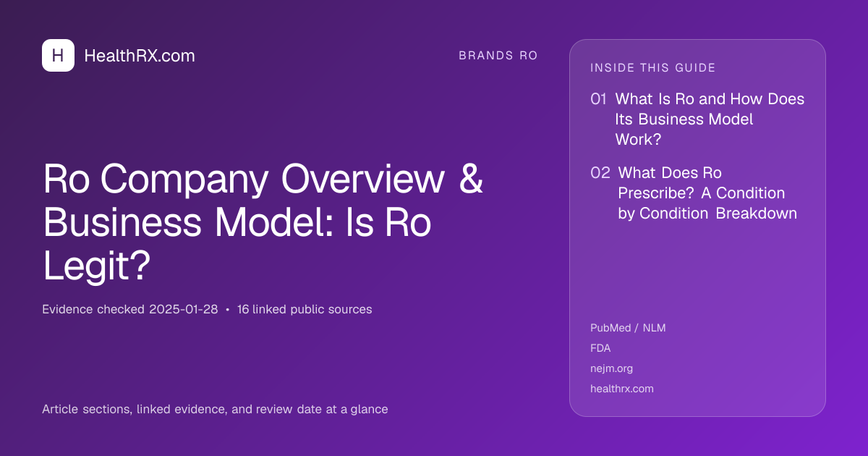Screen dimensions: 868x456
Task: Click the 'INSIDE THIS GUIDE' heading
Action: coord(653,68)
